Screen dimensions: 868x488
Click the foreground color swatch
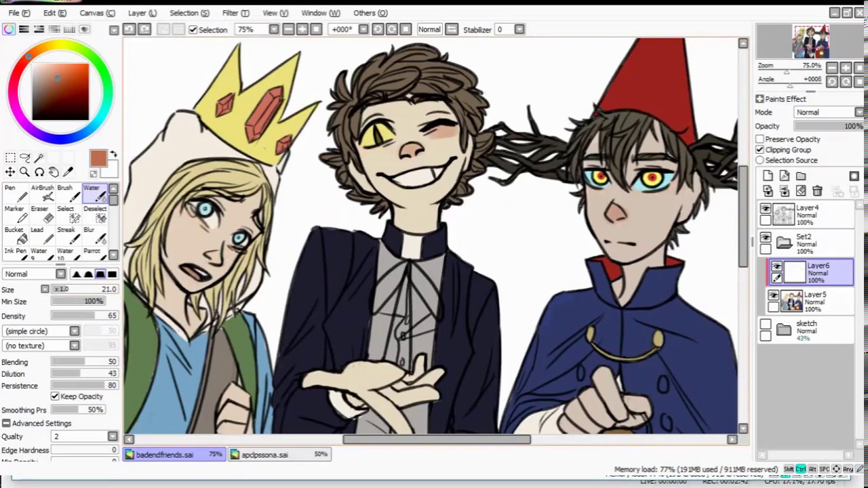coord(98,158)
